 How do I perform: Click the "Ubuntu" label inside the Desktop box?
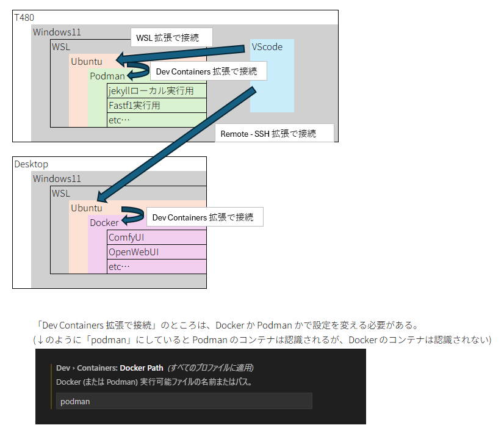click(x=87, y=208)
